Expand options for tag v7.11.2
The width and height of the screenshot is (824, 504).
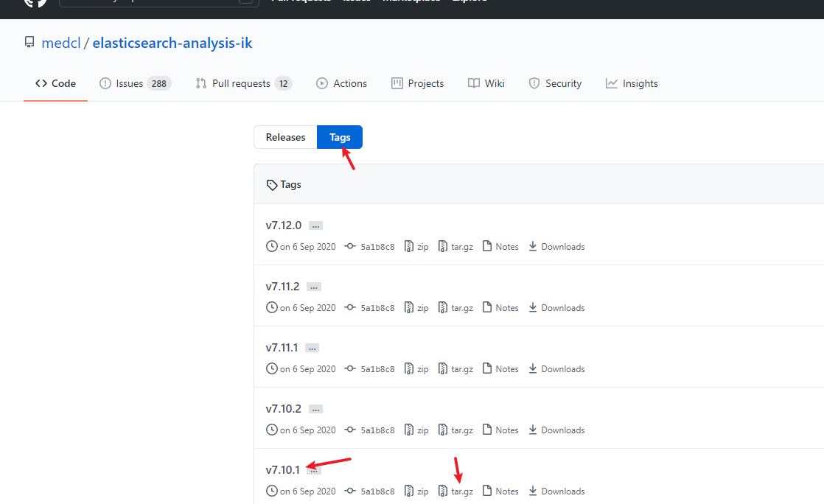(313, 286)
